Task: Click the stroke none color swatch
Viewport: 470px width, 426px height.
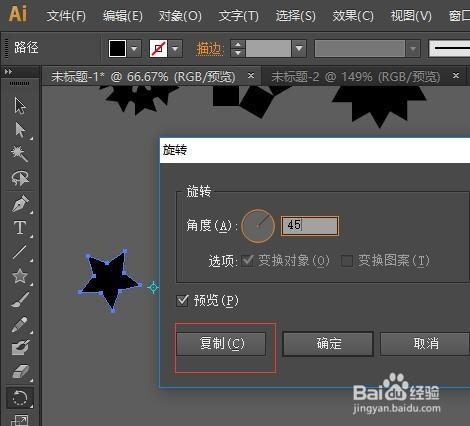Action: coord(158,49)
